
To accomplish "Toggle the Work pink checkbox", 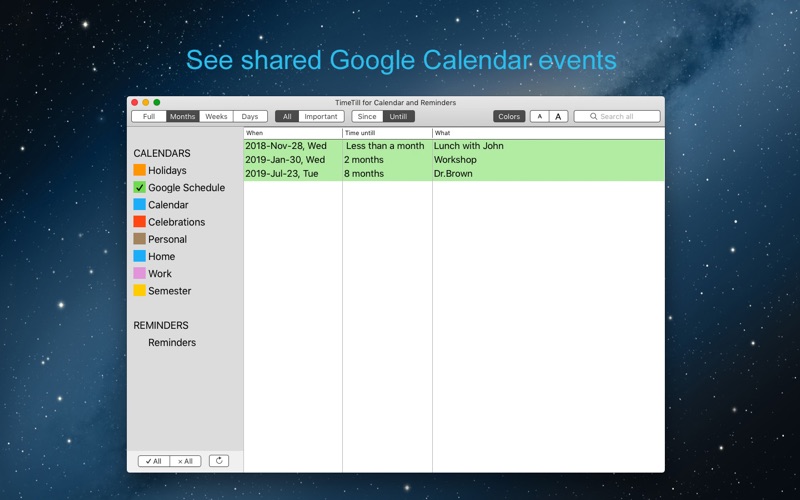I will 139,273.
